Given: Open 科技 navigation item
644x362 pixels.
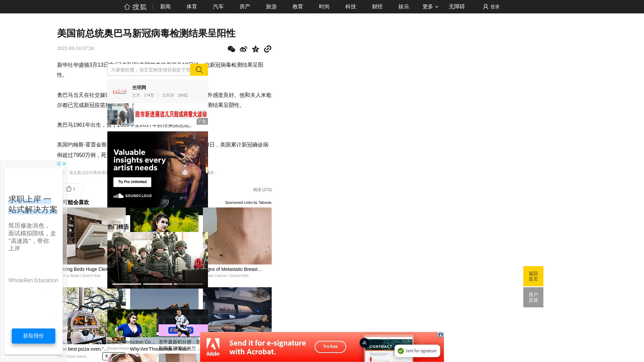Looking at the screenshot, I should coord(351,7).
